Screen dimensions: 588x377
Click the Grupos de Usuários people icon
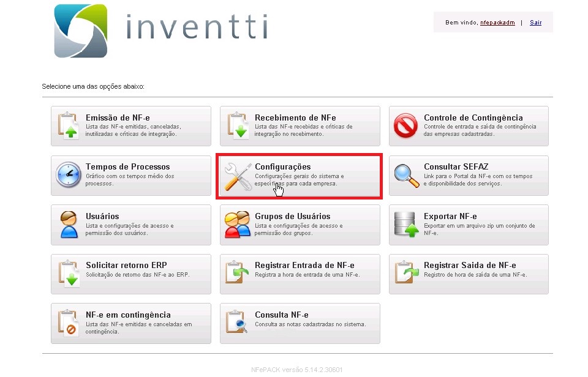click(237, 225)
